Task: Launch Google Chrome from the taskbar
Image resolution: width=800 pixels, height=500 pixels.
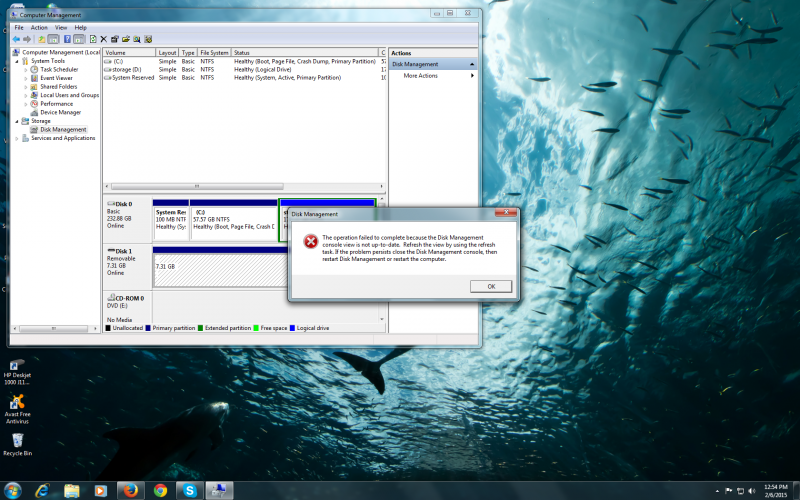Action: coord(159,490)
